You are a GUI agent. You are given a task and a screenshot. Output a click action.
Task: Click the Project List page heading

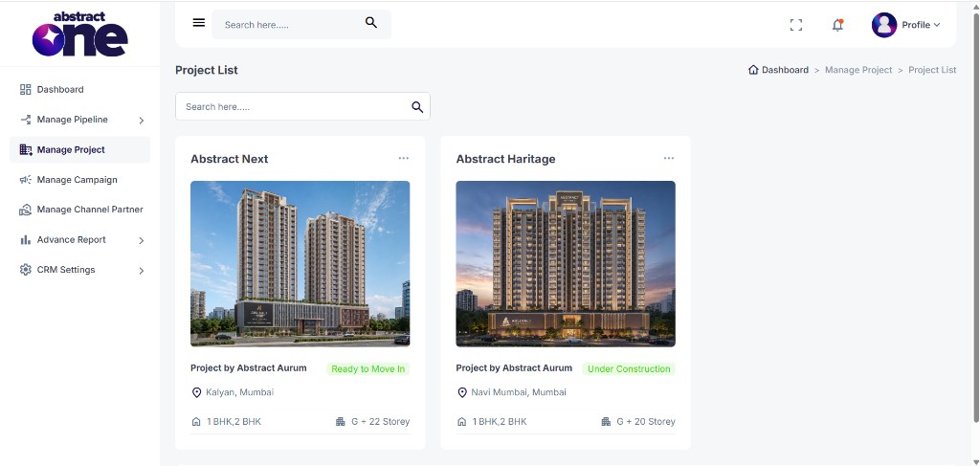click(x=207, y=70)
